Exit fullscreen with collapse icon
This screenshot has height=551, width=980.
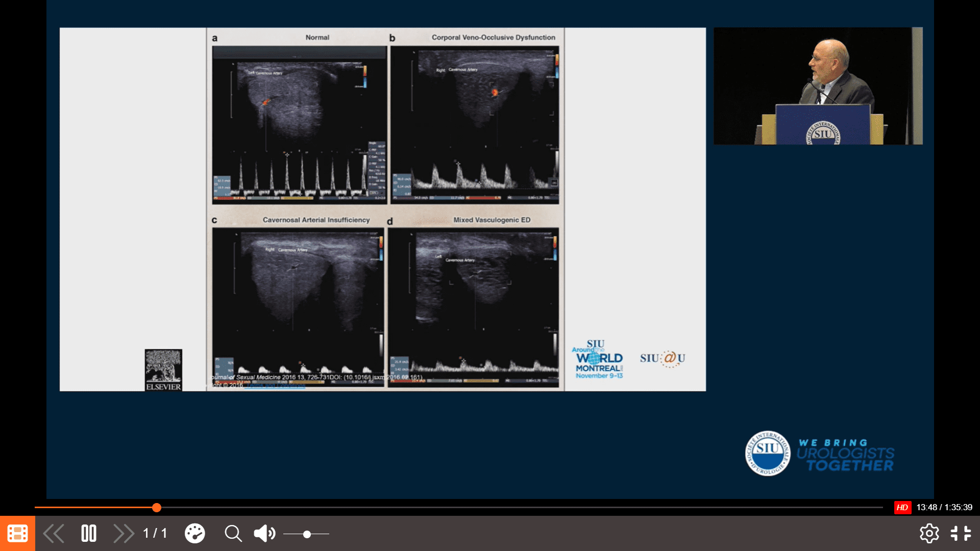(x=961, y=534)
